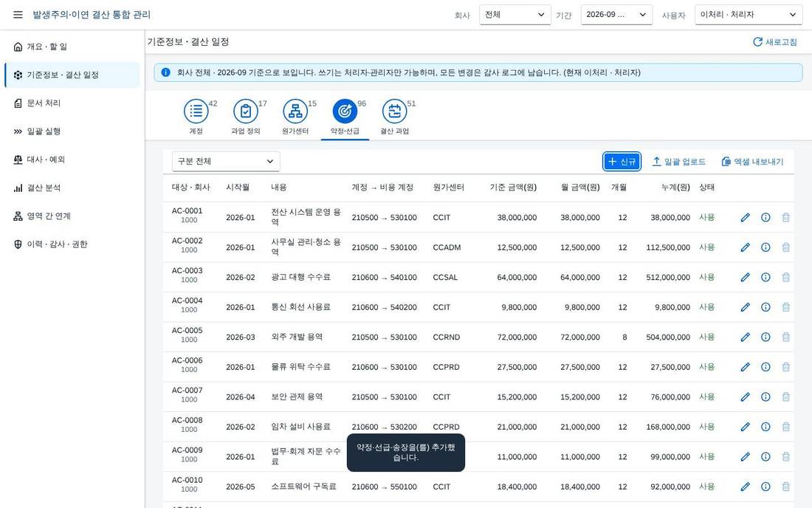Click 외주 개발 용역 description cell
Screen dimensions: 812x508
click(297, 337)
